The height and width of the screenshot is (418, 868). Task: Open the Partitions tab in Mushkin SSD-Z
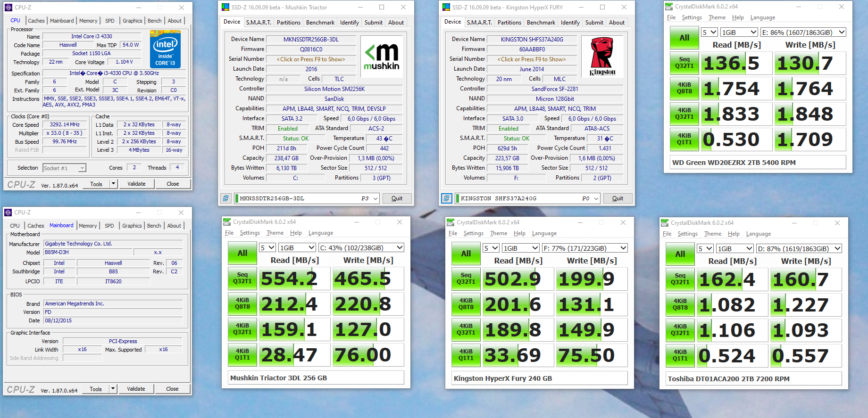[289, 22]
